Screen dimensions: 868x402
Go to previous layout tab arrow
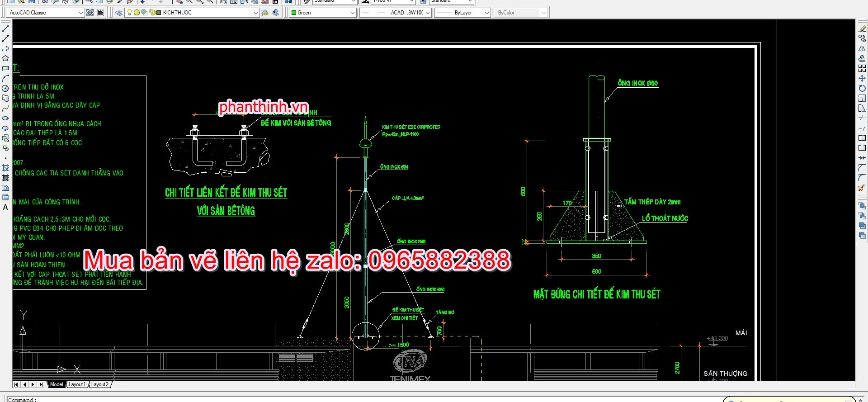(24, 384)
